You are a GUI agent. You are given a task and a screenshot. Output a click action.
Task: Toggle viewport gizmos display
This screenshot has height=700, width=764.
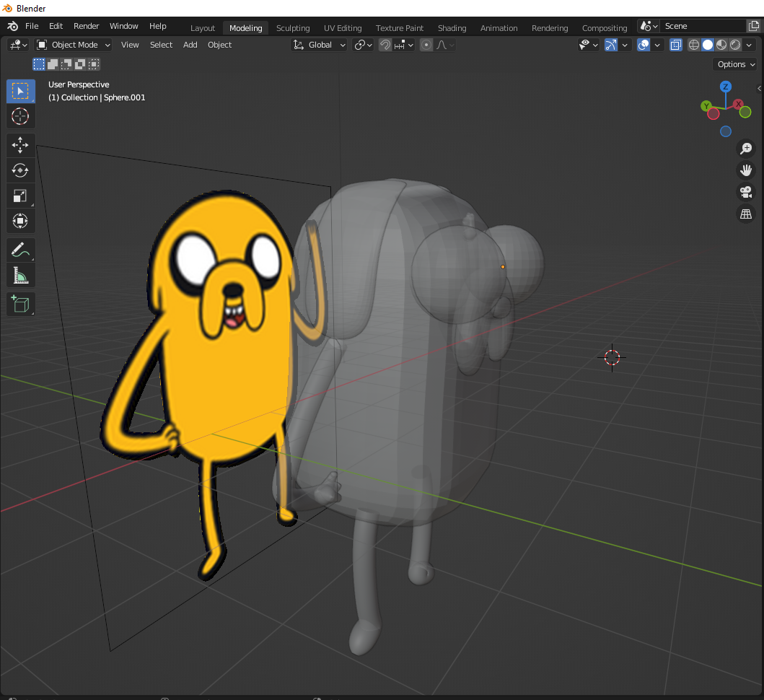coord(611,45)
